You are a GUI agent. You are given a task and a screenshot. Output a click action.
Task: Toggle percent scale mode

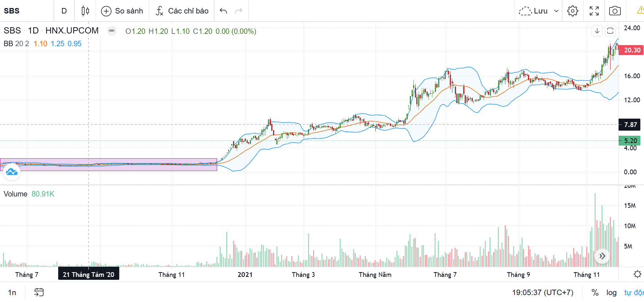coord(595,293)
